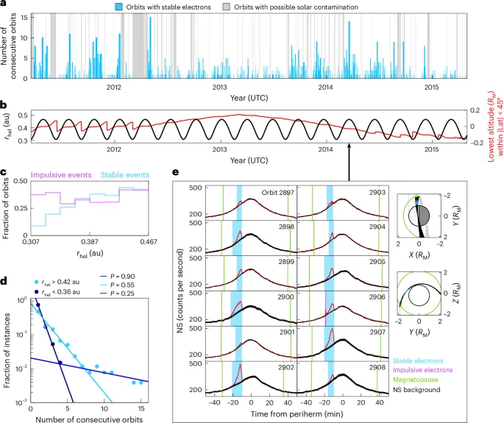The height and width of the screenshot is (423, 504).
Task: Click the 'P = 0.55' legend entry
Action: (x=118, y=285)
